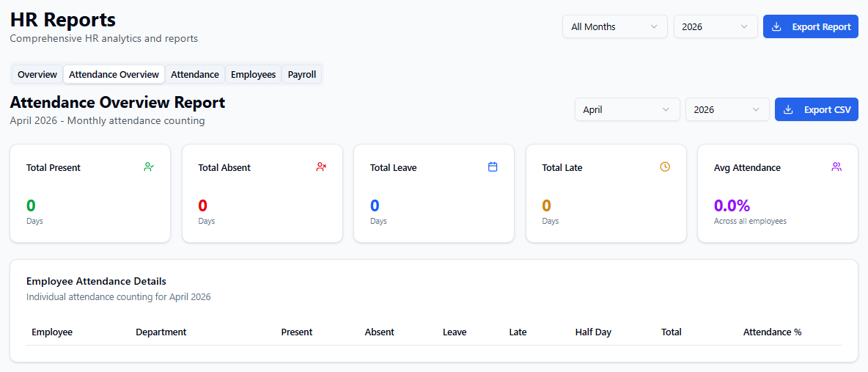Open the top 2026 year dropdown

(x=715, y=27)
